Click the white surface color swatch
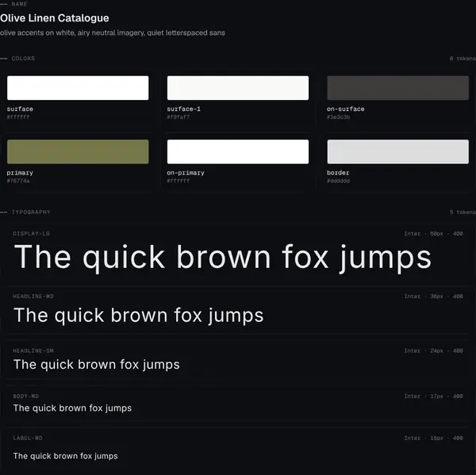This screenshot has height=475, width=476. click(78, 88)
